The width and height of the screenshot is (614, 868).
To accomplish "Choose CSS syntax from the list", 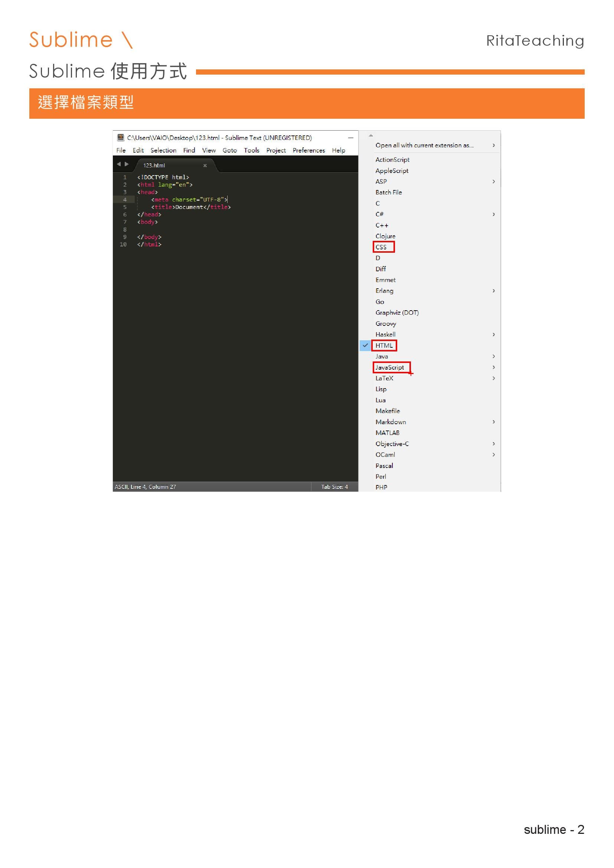I will pos(381,247).
